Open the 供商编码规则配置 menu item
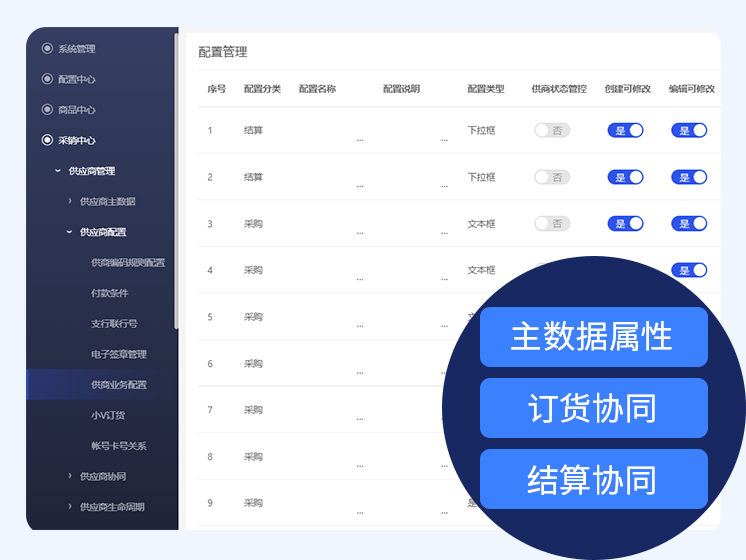Viewport: 746px width, 560px height. [127, 263]
